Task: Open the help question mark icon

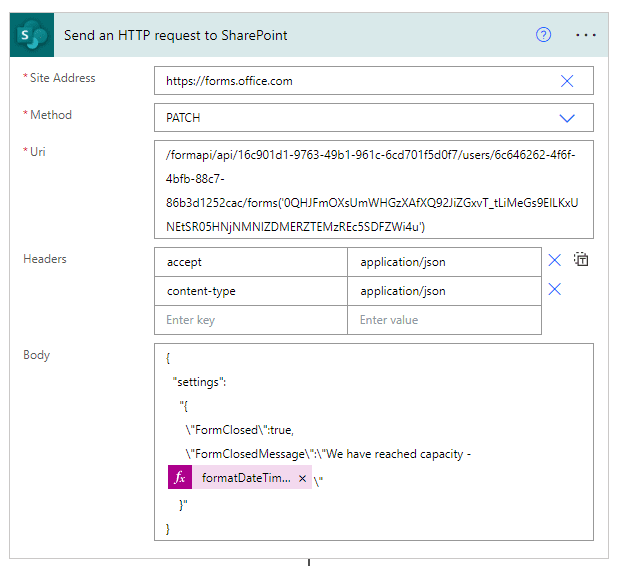Action: pyautogui.click(x=543, y=35)
